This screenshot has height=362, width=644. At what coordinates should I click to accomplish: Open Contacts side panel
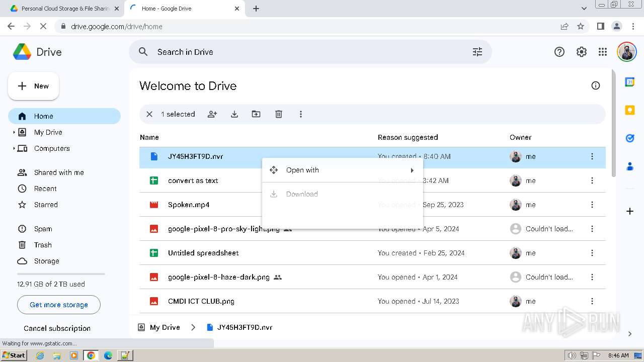(x=629, y=166)
